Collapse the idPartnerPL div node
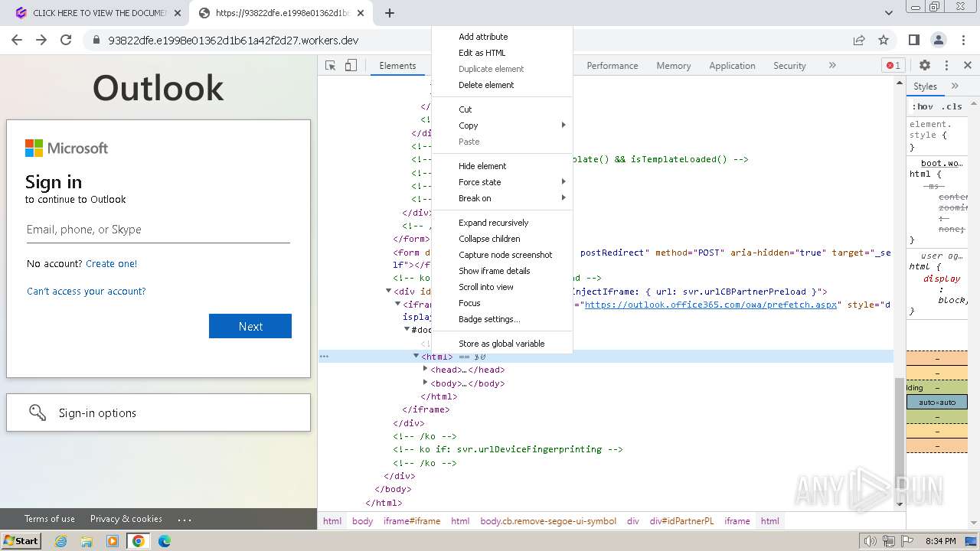 coord(388,292)
